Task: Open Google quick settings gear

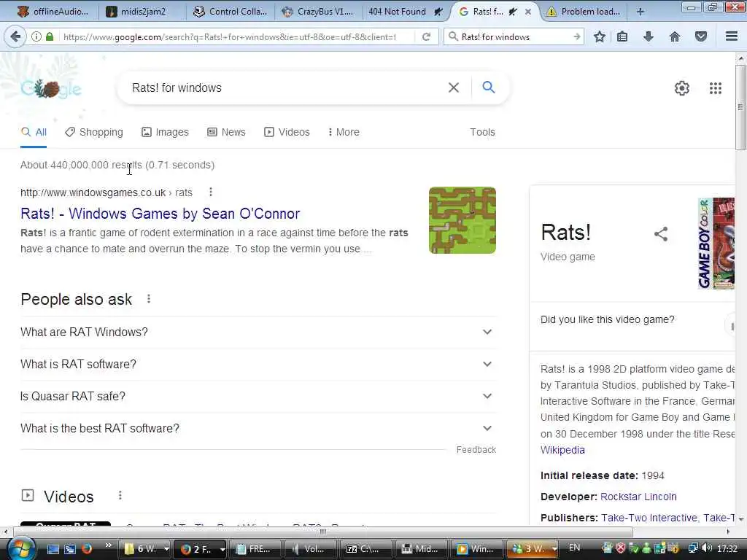Action: pos(682,88)
